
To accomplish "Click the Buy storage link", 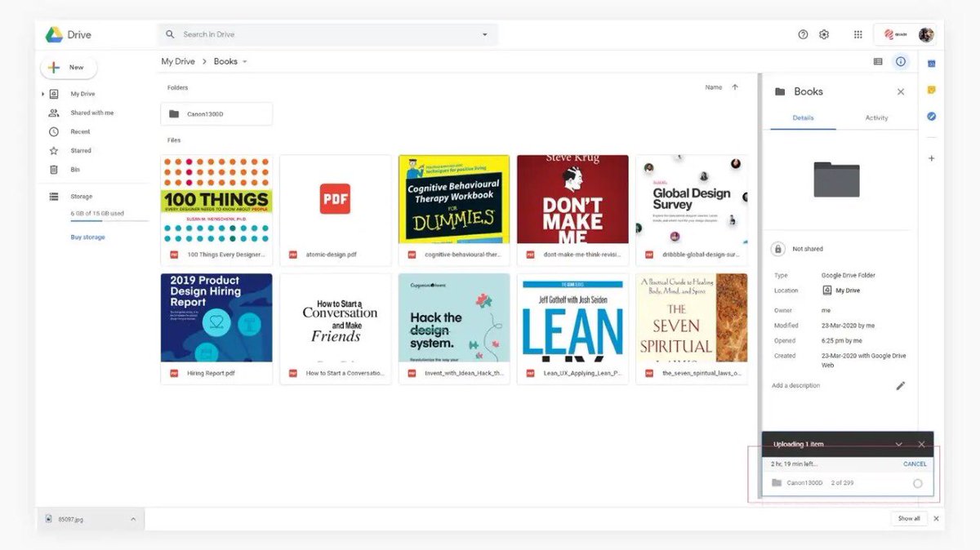I will [x=88, y=237].
